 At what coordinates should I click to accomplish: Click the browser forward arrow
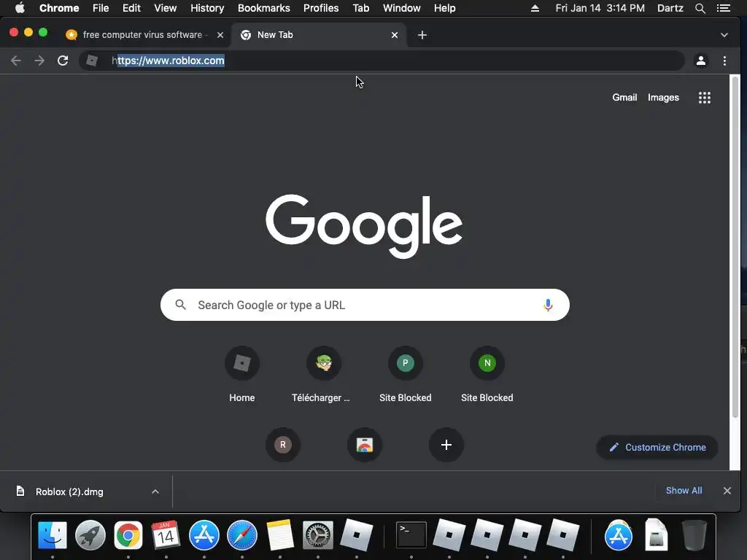[39, 61]
